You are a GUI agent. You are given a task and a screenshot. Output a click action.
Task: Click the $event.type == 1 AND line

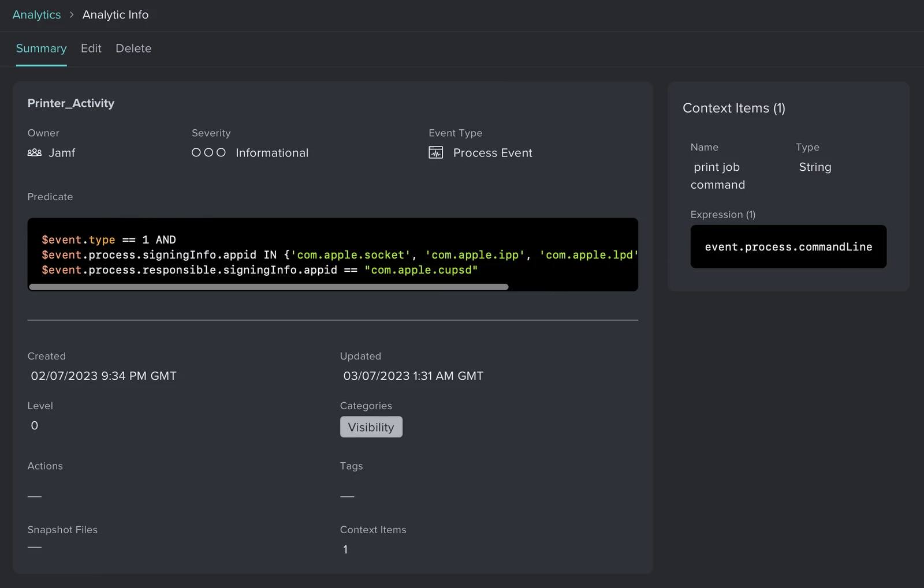109,239
